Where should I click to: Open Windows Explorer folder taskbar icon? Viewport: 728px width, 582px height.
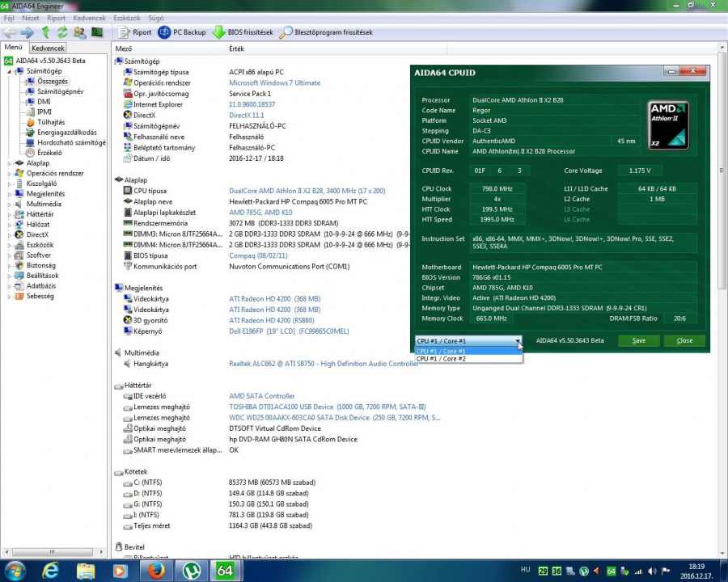(86, 571)
